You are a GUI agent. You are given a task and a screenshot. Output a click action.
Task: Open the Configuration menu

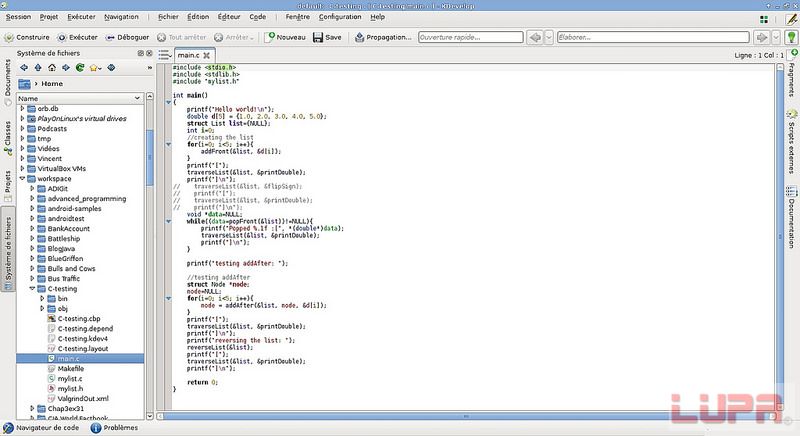[340, 17]
